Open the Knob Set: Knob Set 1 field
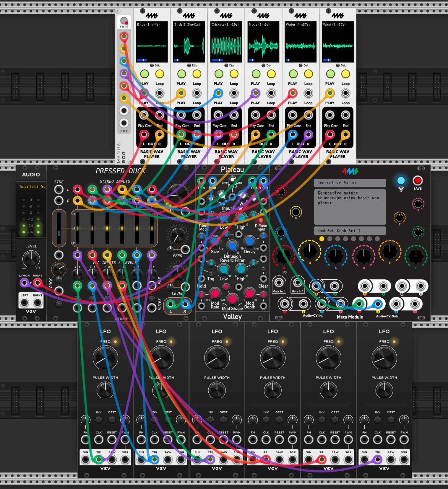 click(350, 231)
